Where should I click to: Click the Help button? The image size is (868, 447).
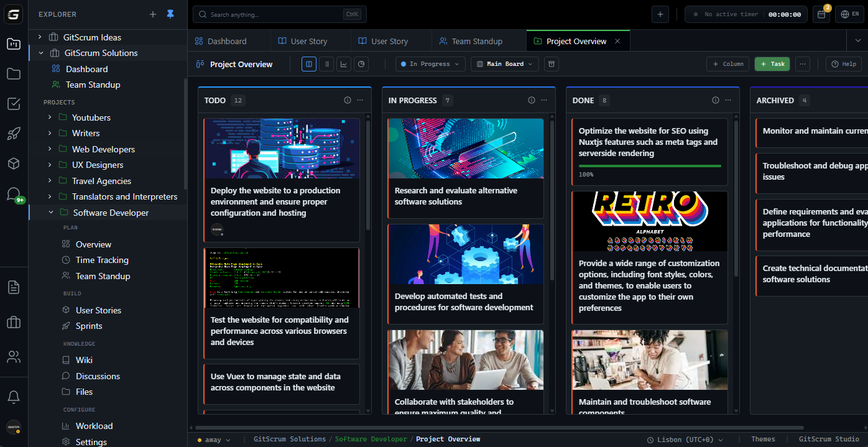843,63
